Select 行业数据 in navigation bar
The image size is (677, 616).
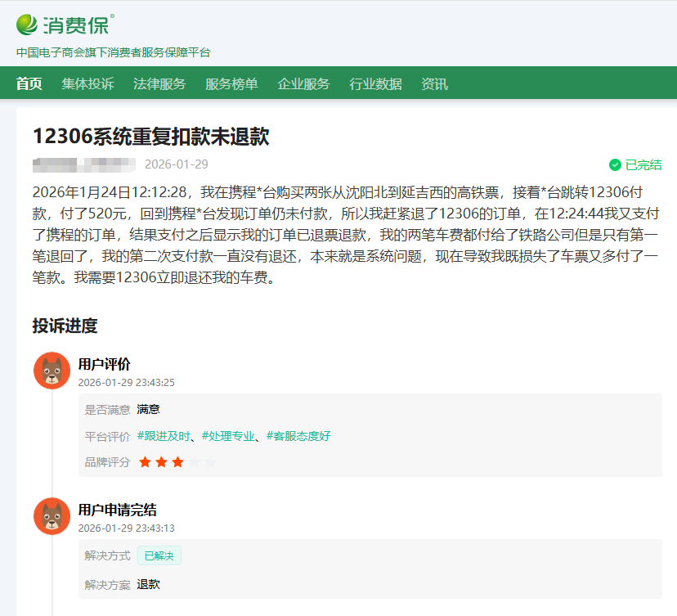click(375, 83)
